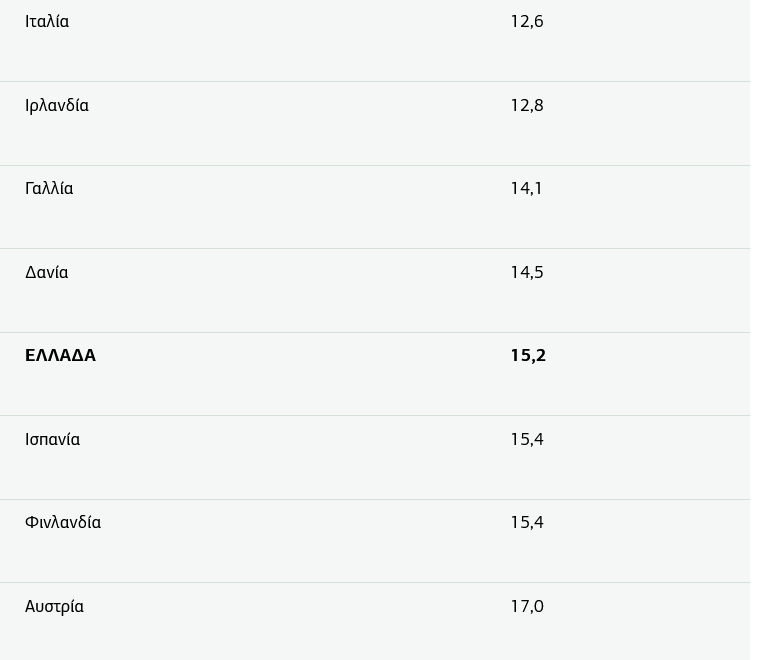Screen dimensions: 757x660
Task: Select the 15,4 value for Ισπανία
Action: point(527,440)
